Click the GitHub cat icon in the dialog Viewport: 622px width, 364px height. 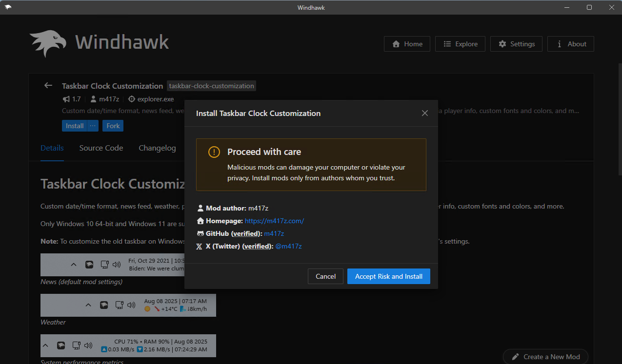200,234
